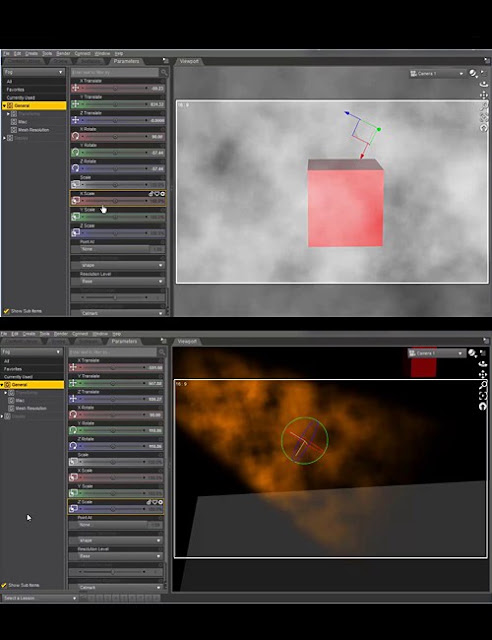
Task: Toggle favorite heart on Z Scale in orange fog window
Action: 155,502
